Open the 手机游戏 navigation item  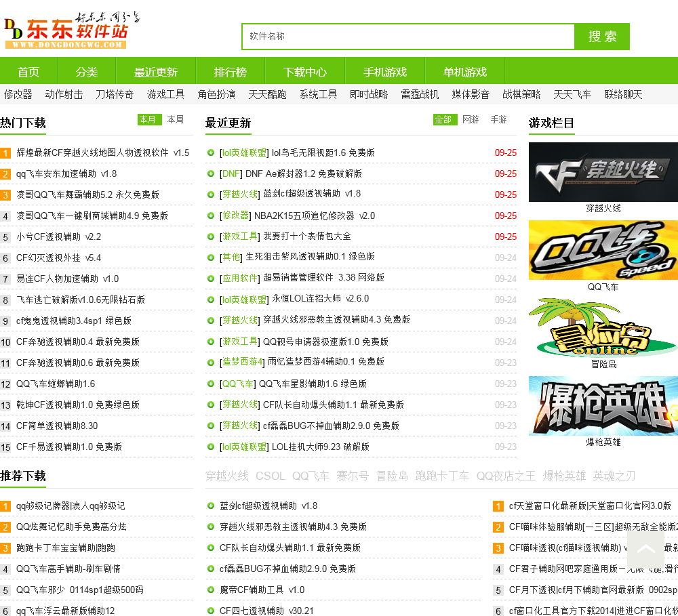pos(385,72)
